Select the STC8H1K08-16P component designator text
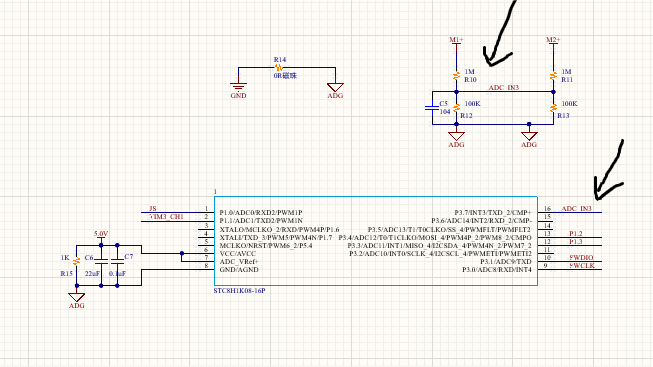The image size is (653, 367). tap(239, 291)
